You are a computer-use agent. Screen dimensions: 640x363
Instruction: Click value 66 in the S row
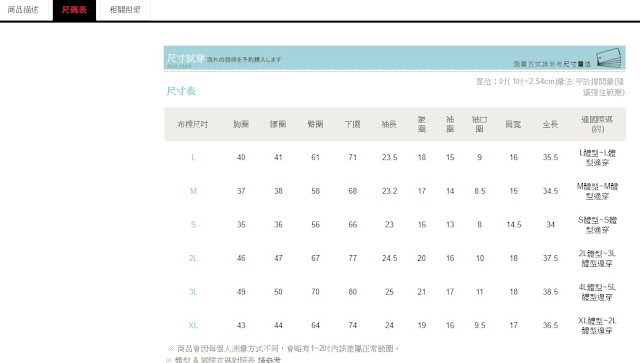353,225
